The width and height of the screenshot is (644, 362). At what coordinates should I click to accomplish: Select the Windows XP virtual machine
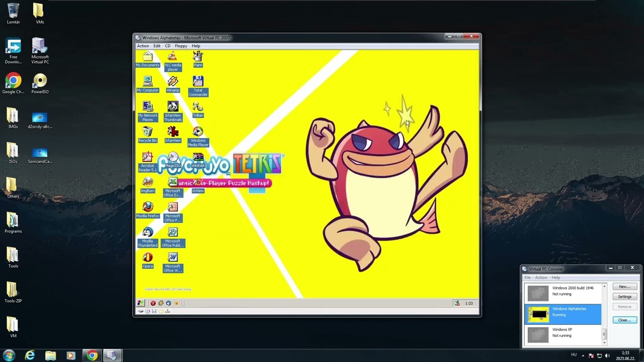point(563,335)
